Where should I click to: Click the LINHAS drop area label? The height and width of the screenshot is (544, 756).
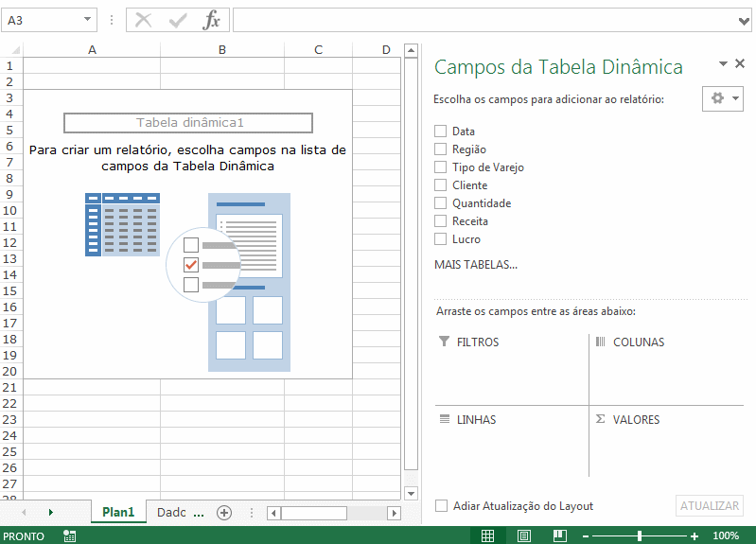pos(476,419)
